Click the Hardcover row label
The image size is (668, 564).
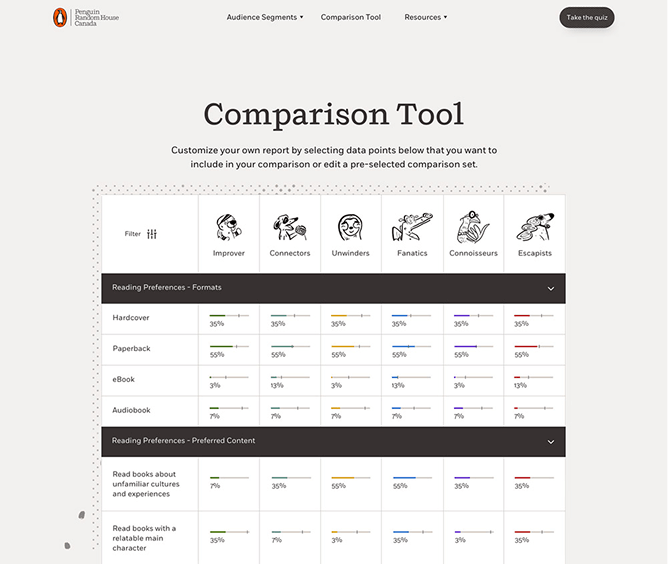pos(130,318)
